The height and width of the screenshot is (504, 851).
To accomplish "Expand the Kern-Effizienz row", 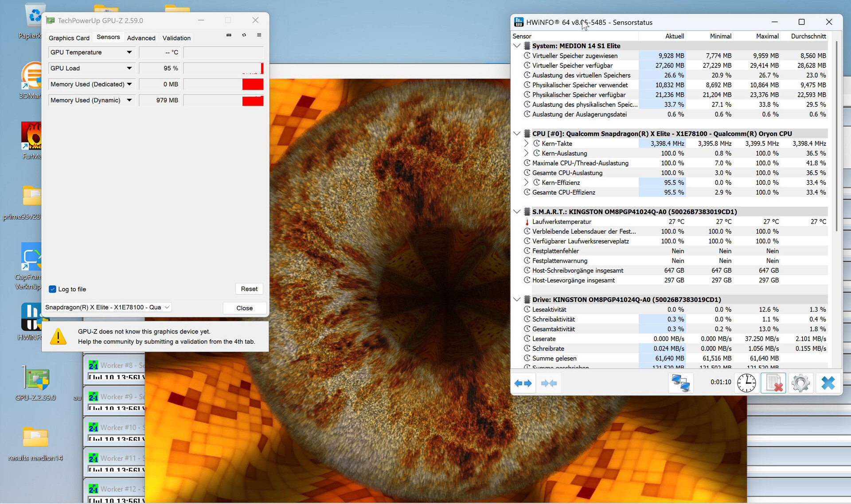I will point(526,182).
